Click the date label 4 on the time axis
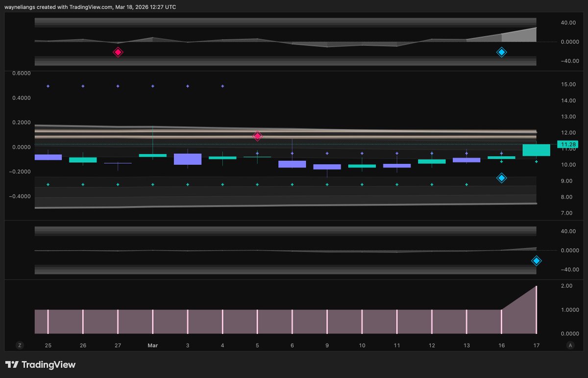This screenshot has width=588, height=378. click(222, 346)
